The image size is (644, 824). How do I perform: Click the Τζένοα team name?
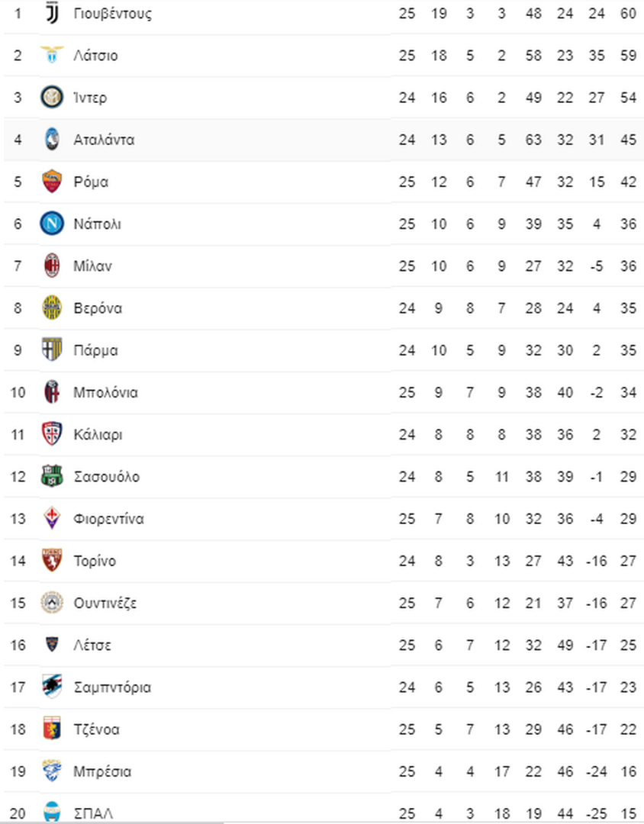97,729
